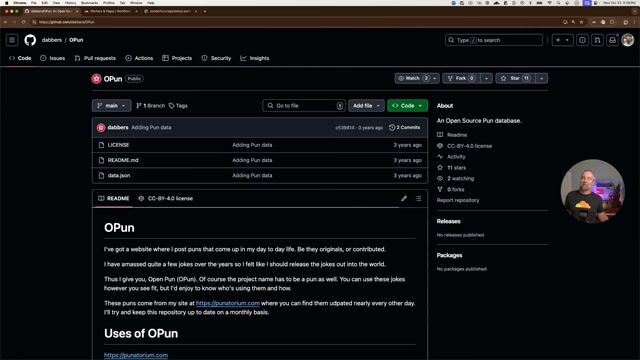Open the issues header icon
This screenshot has width=640, height=360.
pyautogui.click(x=582, y=40)
